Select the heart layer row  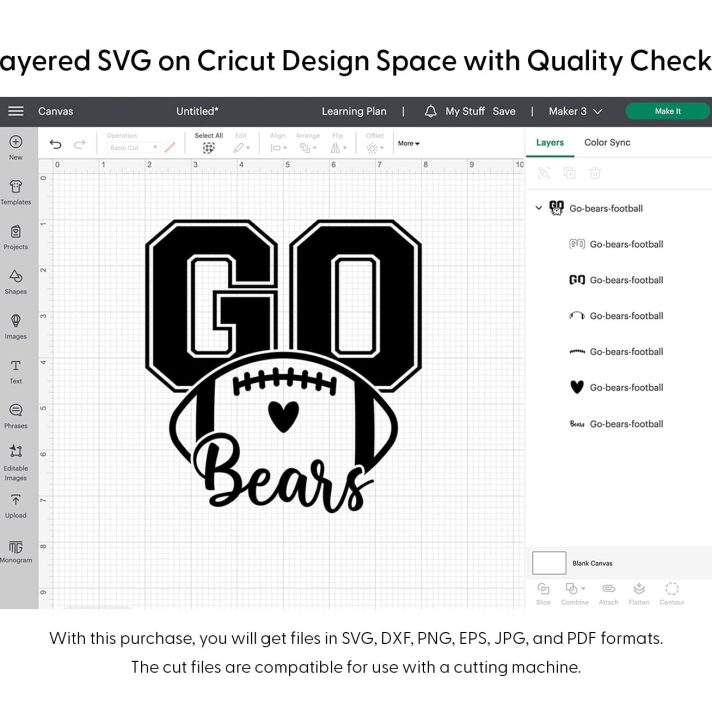(620, 387)
